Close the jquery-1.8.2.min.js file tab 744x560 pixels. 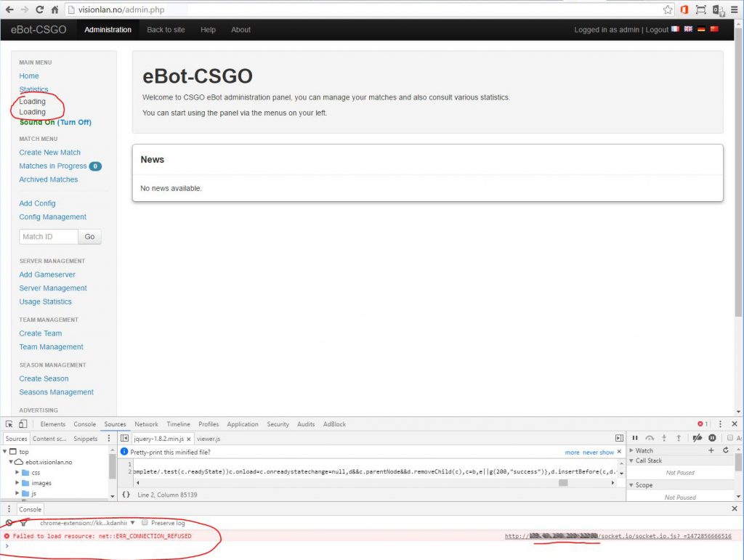click(x=188, y=439)
